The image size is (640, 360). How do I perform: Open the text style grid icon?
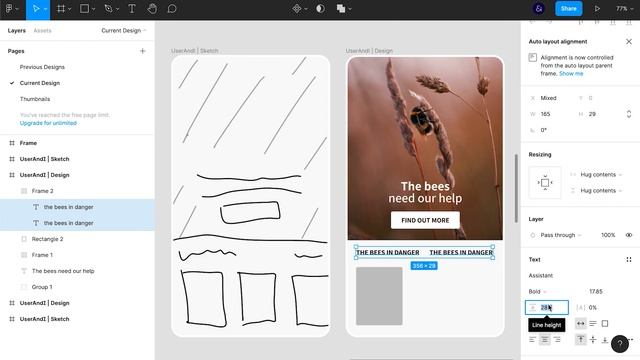click(629, 260)
